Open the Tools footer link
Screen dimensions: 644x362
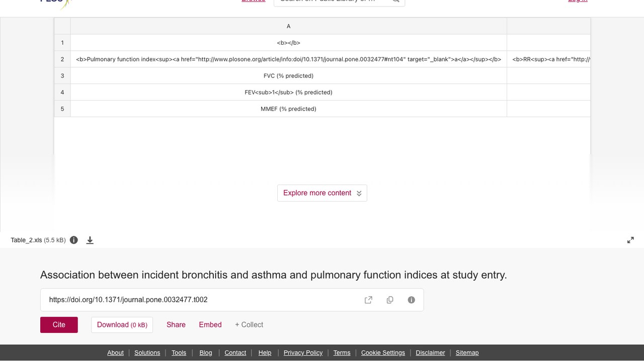179,353
